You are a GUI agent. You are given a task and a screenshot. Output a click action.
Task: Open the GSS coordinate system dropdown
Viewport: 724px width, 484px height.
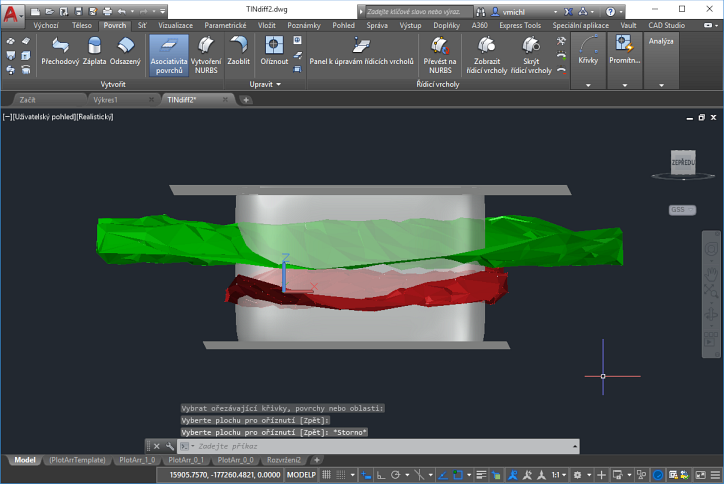point(682,210)
